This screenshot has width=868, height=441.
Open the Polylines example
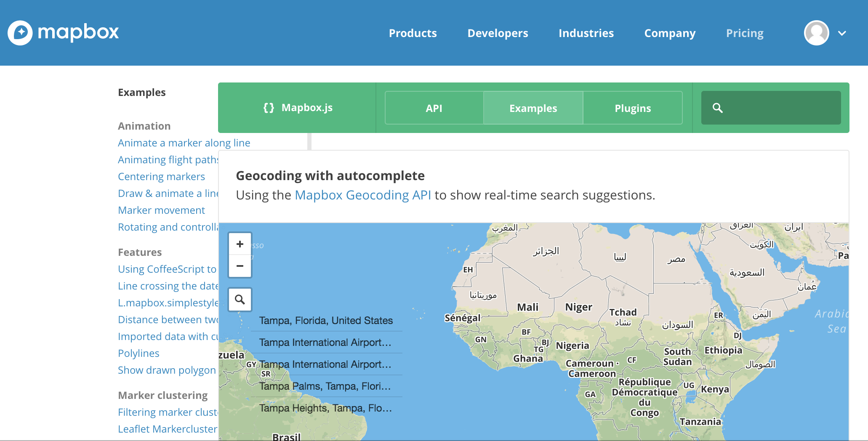[x=138, y=353]
